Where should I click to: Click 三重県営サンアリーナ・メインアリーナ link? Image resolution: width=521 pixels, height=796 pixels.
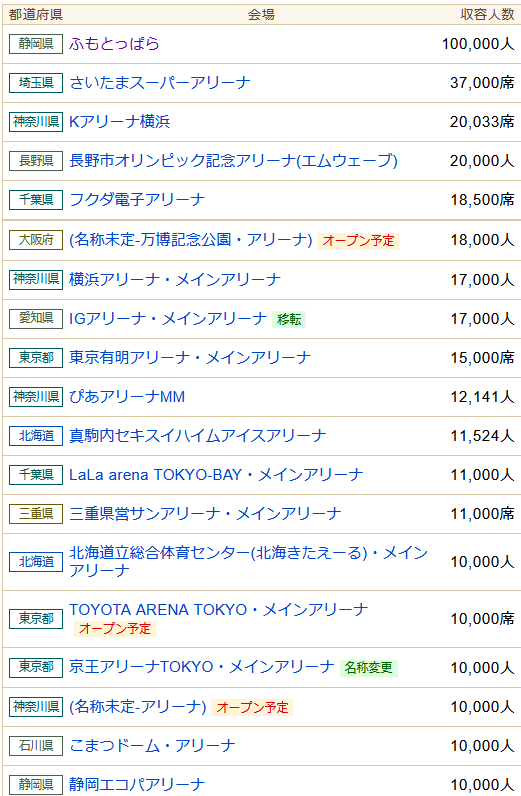[205, 514]
